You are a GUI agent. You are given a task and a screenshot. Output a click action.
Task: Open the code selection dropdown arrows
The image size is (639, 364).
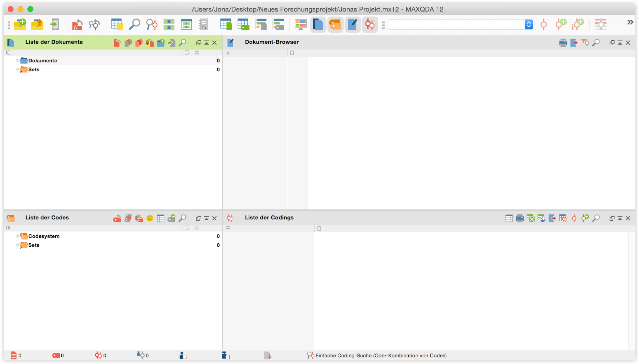click(x=528, y=25)
